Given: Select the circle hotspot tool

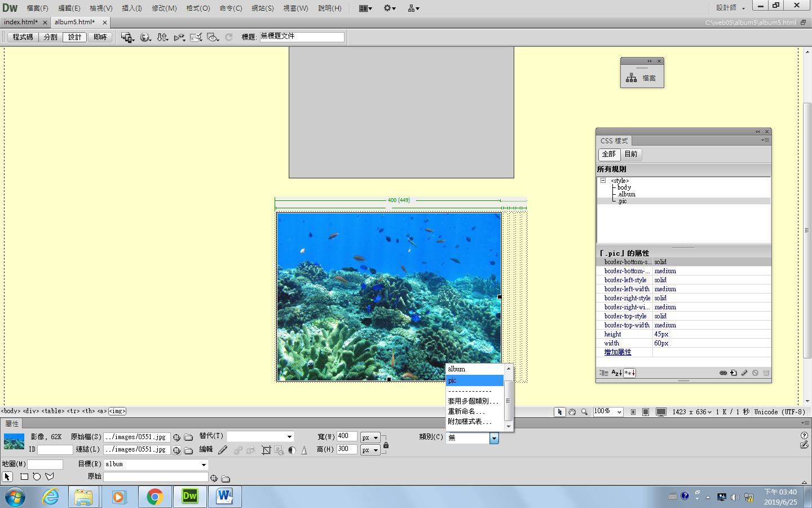Looking at the screenshot, I should point(37,477).
